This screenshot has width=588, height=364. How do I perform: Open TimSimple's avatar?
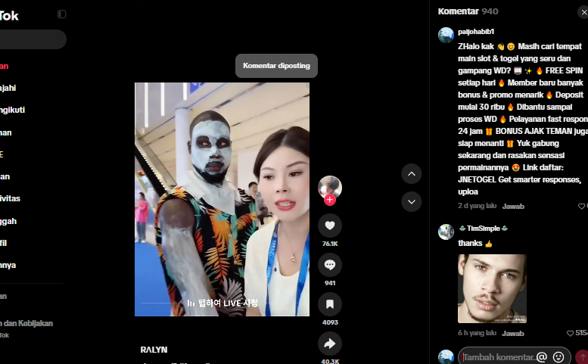(x=446, y=232)
